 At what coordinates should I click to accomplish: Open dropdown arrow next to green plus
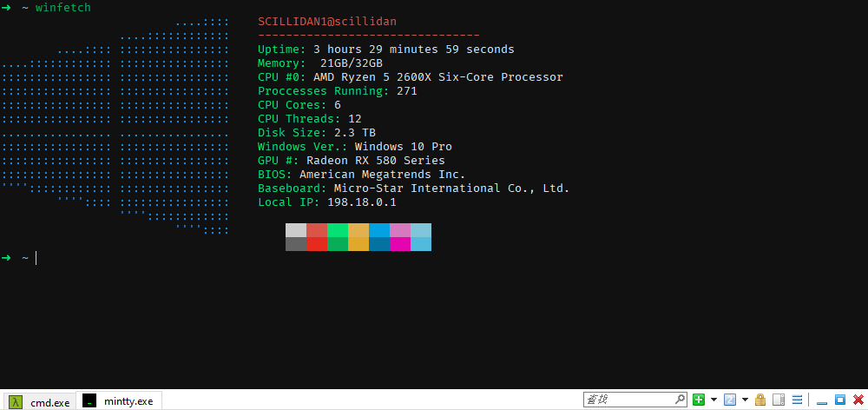(713, 400)
